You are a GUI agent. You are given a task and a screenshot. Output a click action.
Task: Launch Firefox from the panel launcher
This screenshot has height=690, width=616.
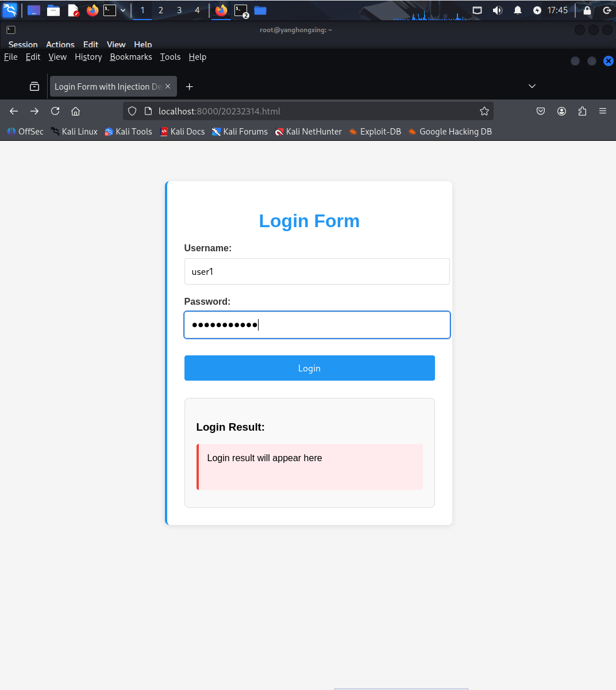(x=92, y=10)
